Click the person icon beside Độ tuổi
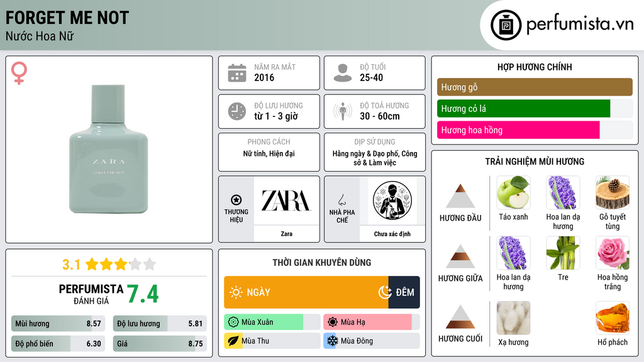This screenshot has width=644, height=362. 343,73
